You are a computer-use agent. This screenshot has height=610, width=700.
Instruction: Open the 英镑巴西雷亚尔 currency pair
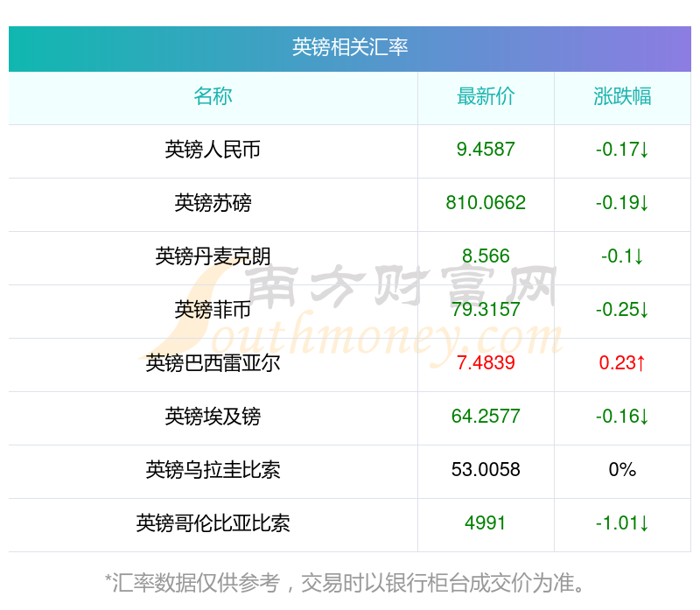(x=213, y=363)
